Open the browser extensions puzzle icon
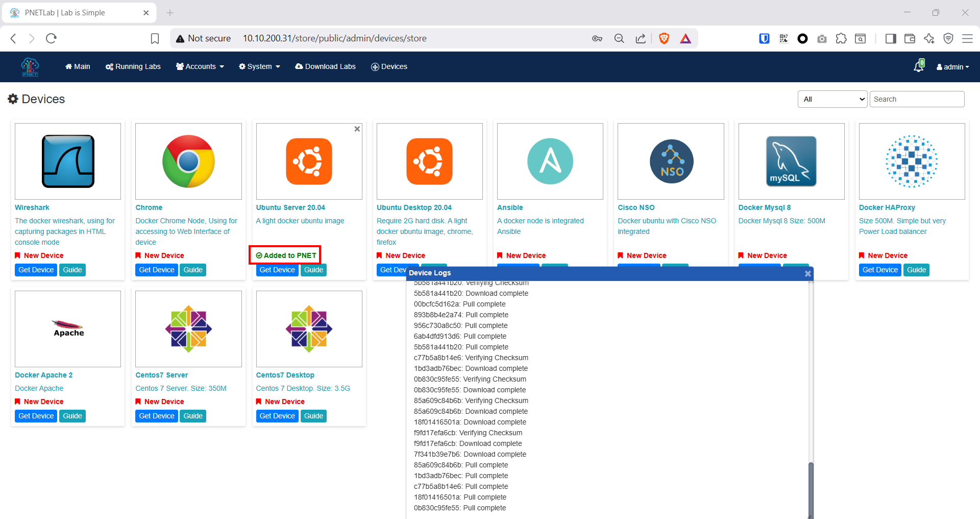Image resolution: width=980 pixels, height=519 pixels. tap(841, 38)
